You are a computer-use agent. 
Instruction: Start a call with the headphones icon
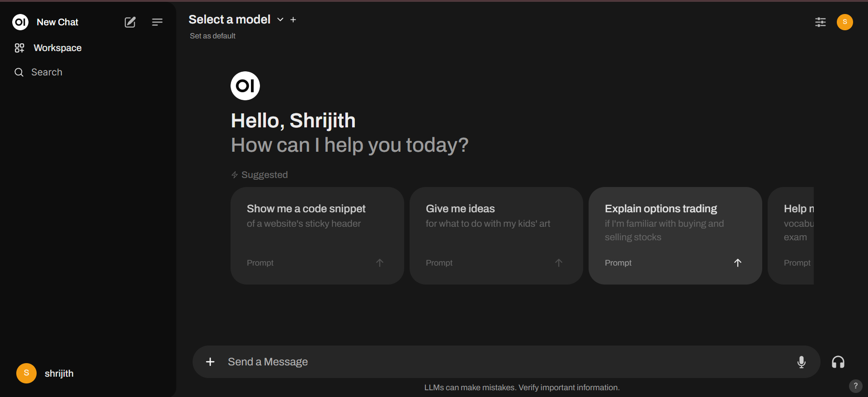coord(838,362)
